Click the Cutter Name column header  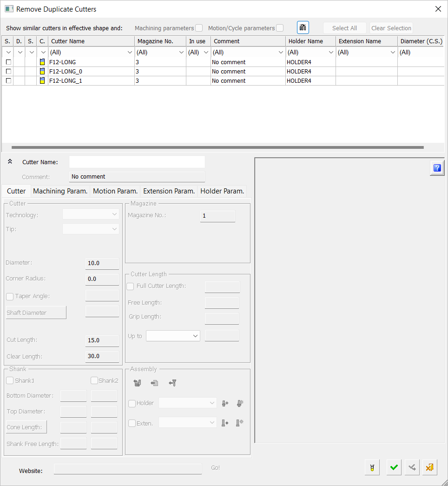pyautogui.click(x=91, y=41)
